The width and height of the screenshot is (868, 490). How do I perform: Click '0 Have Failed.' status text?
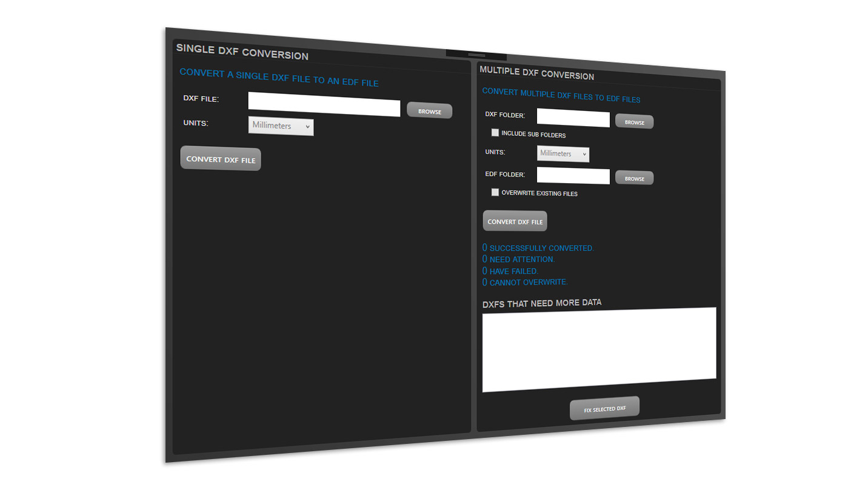pos(510,270)
